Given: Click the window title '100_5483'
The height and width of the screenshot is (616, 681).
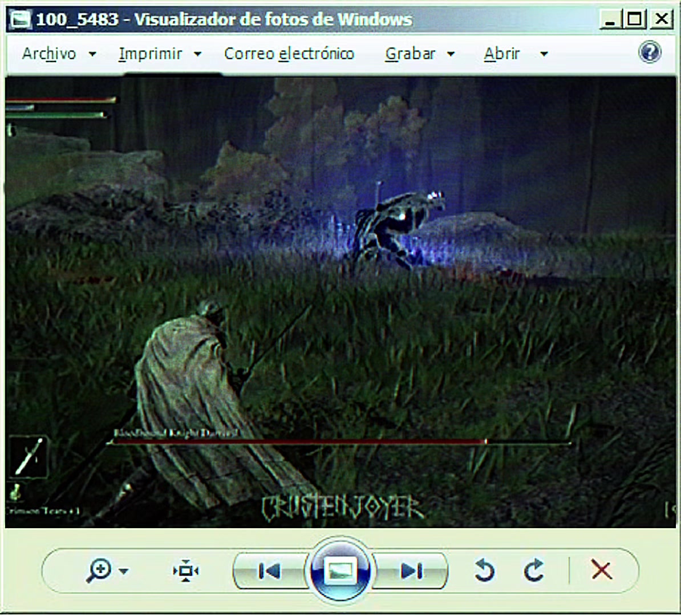Looking at the screenshot, I should point(78,19).
